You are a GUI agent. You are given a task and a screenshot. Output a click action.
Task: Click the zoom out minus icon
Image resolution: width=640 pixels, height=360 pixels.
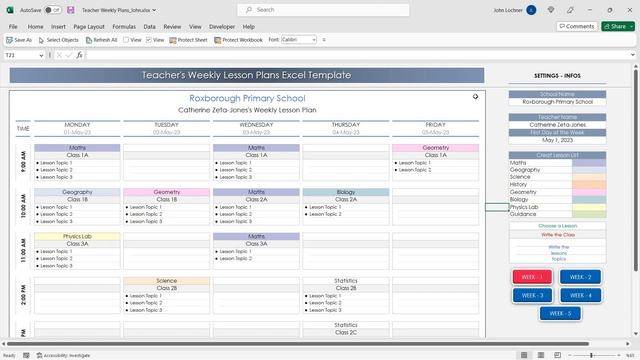tap(570, 355)
